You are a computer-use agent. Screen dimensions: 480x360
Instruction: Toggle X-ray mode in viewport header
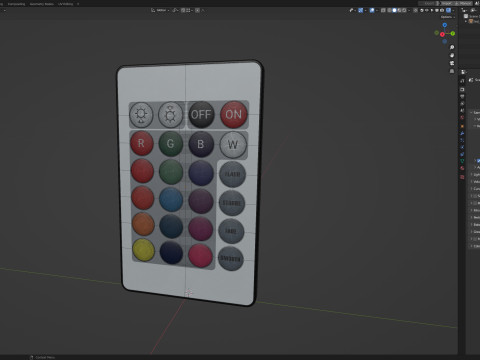click(383, 10)
